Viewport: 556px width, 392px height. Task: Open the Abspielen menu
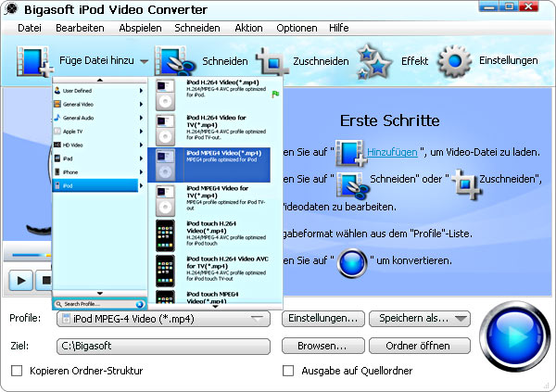[x=140, y=28]
